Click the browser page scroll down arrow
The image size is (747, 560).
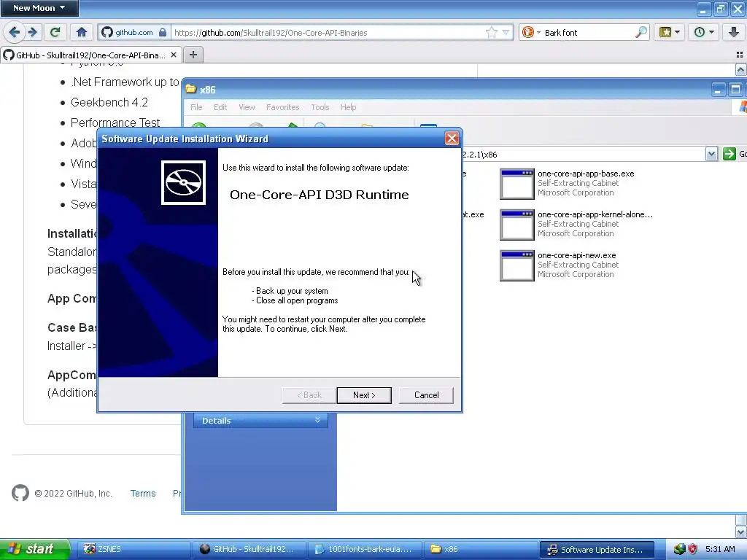pos(740,532)
